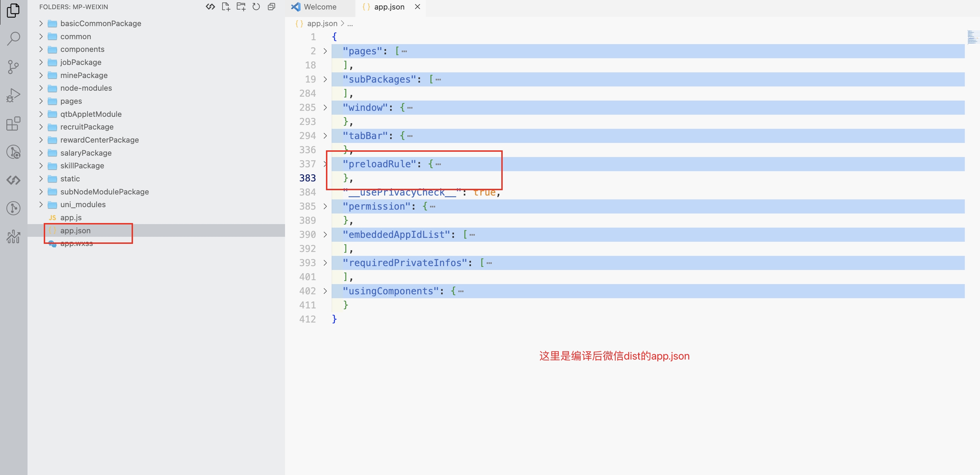Click the "usingComponents" key text
Image resolution: width=980 pixels, height=475 pixels.
click(391, 291)
